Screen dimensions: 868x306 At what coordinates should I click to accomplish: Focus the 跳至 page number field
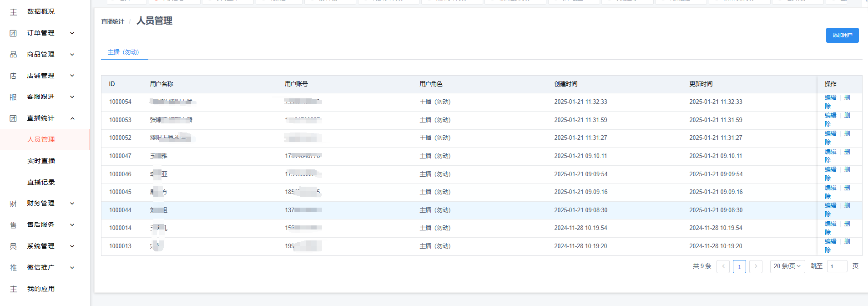pos(837,266)
